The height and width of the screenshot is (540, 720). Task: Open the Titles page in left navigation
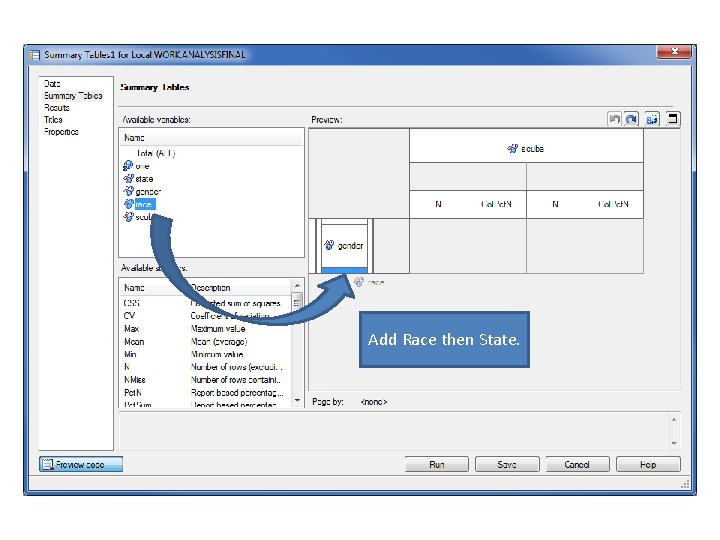[53, 119]
